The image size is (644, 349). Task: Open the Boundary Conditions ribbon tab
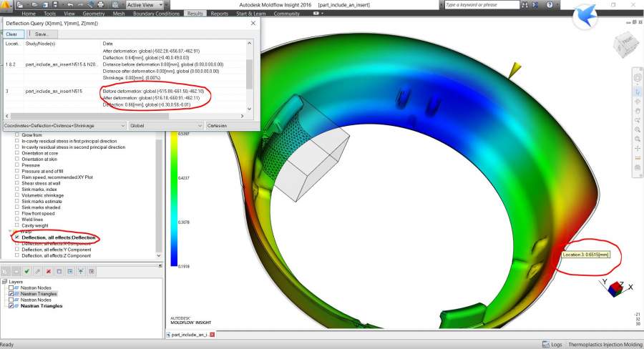[156, 14]
